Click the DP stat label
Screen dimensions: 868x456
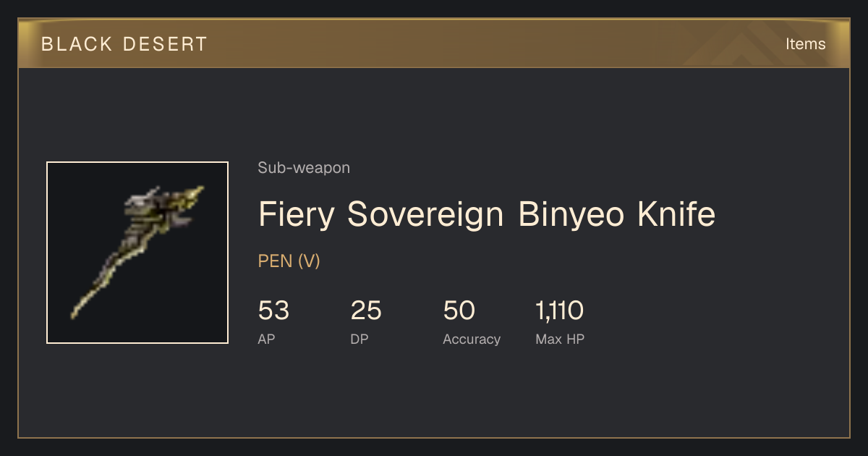(x=359, y=339)
